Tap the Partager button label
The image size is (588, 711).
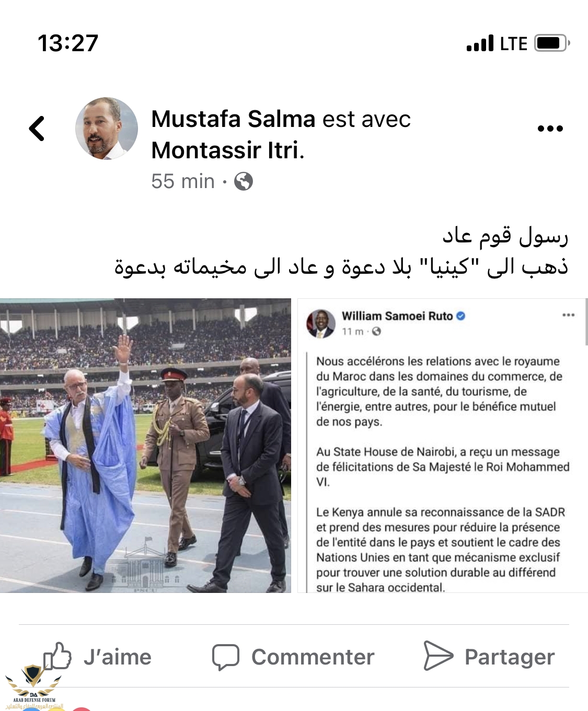click(510, 657)
